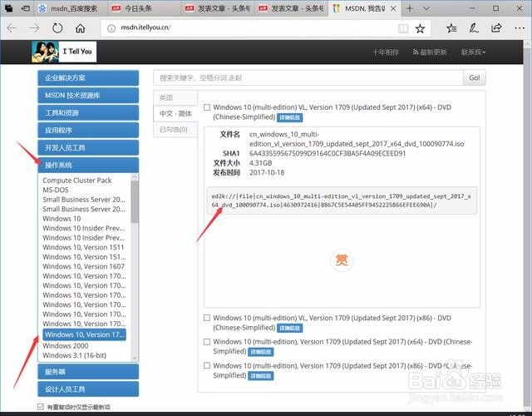Switch to the msdn_百度搜索 tab
This screenshot has height=416, width=532.
tap(71, 8)
